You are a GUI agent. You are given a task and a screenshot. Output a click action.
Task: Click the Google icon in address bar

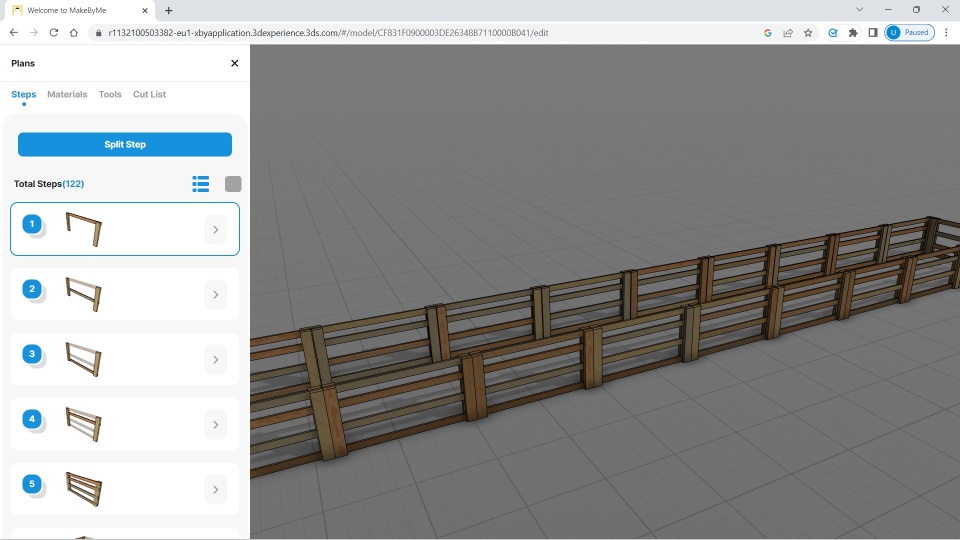coord(768,32)
